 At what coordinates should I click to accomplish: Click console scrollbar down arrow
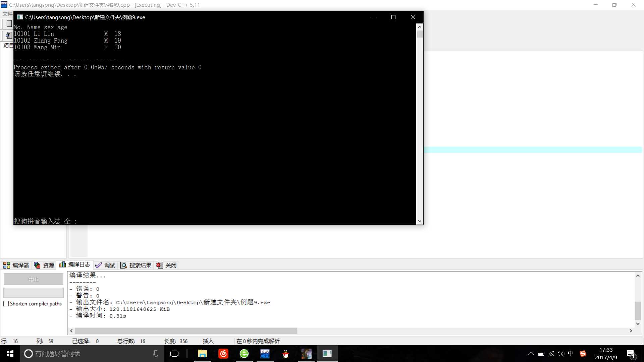pos(420,221)
